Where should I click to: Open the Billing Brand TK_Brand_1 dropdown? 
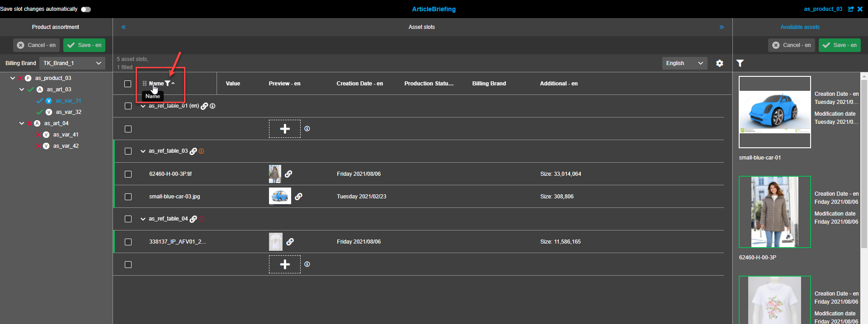[72, 63]
